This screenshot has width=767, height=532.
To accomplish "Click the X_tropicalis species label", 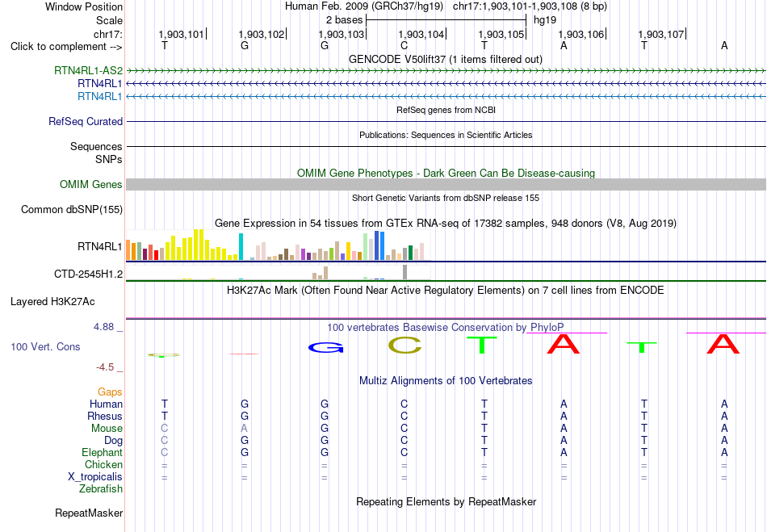I will pos(95,477).
